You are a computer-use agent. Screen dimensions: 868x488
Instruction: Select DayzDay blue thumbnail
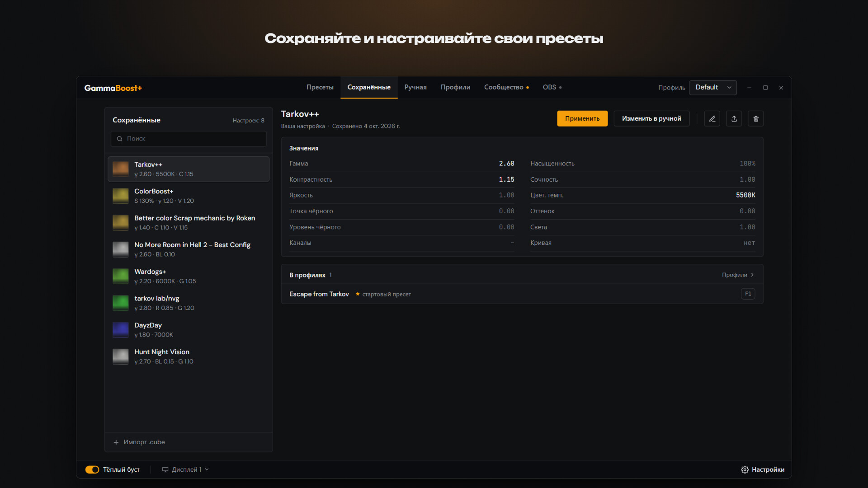click(x=121, y=330)
